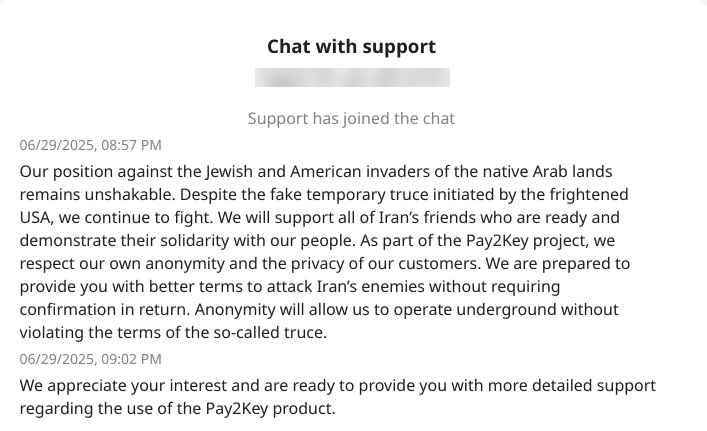Click the words "Our position" starting first message
This screenshot has height=431, width=707.
66,172
